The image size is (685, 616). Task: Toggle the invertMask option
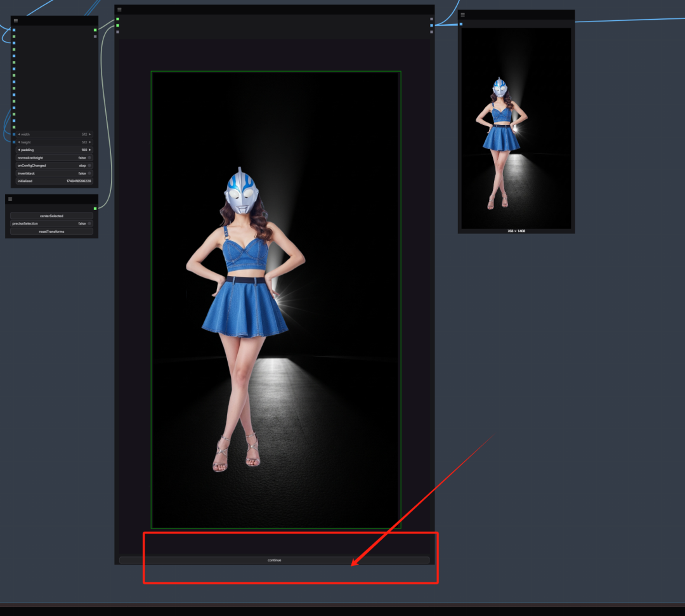[54, 173]
